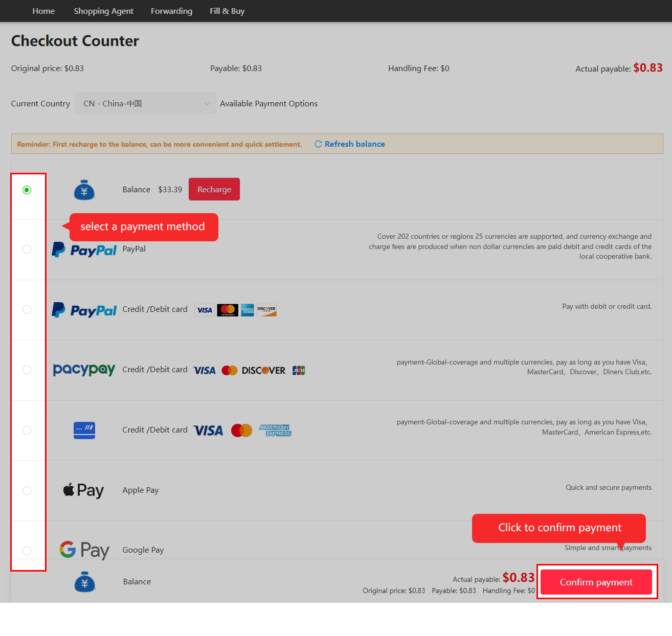Viewport: 672px width, 636px height.
Task: Click the Recharge button
Action: point(214,189)
